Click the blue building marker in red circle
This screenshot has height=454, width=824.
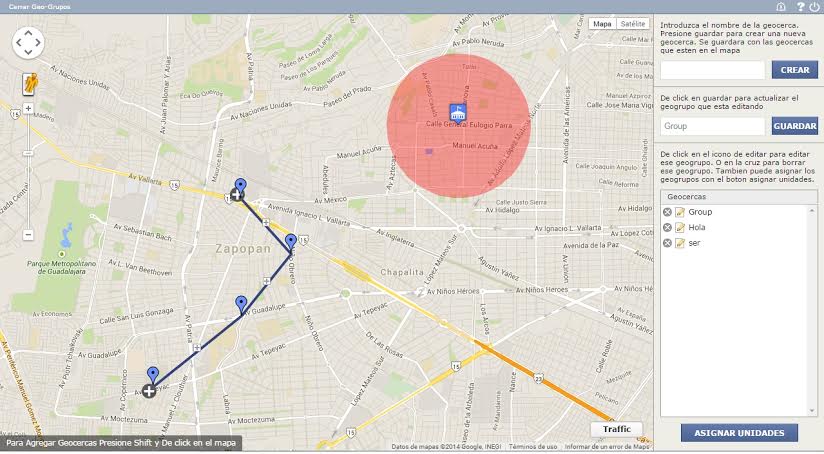coord(458,113)
